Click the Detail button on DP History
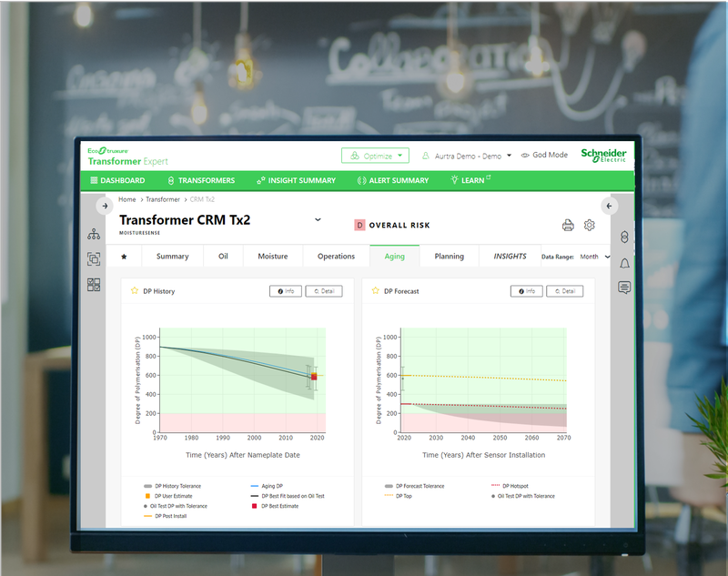This screenshot has width=728, height=576. click(324, 291)
